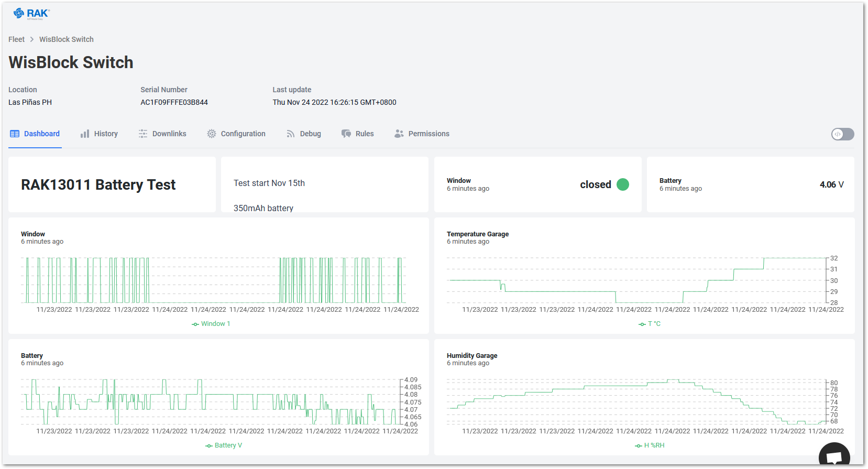Click the Test start Nov 15th text
Image resolution: width=868 pixels, height=469 pixels.
[x=269, y=183]
